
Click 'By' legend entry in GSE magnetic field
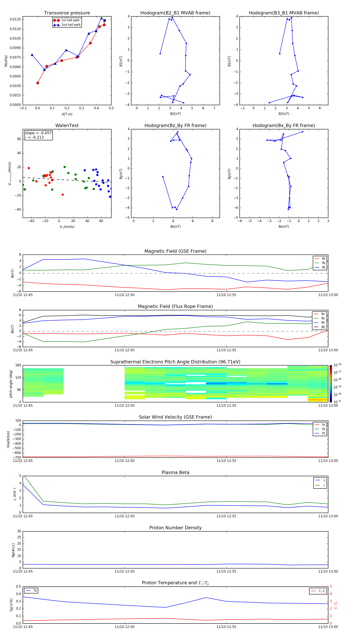(320, 263)
